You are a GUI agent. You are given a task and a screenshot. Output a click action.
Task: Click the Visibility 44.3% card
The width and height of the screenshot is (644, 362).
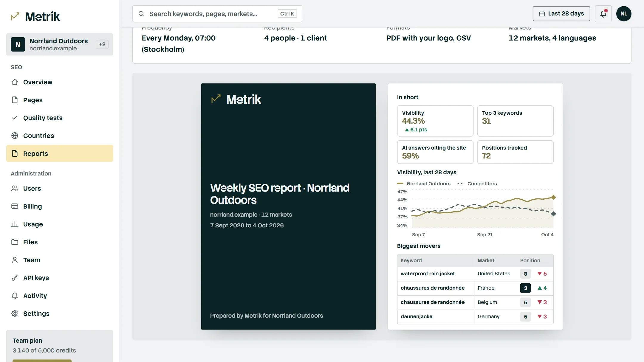pos(435,121)
